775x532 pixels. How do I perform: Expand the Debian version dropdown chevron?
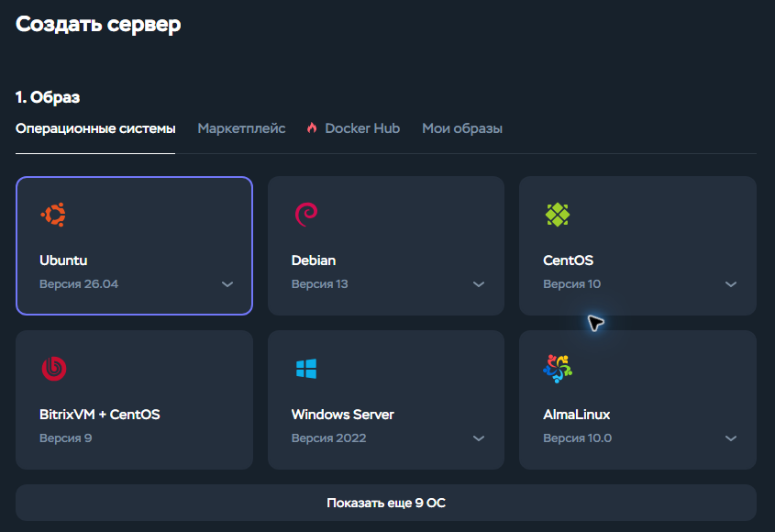click(x=479, y=284)
